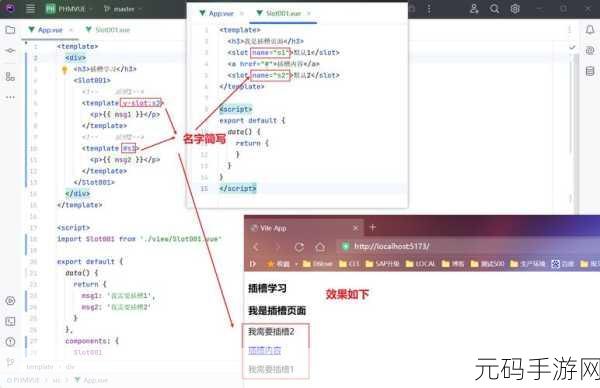Screen dimensions: 600x388
Task: Go back in the browser
Action: 256,247
